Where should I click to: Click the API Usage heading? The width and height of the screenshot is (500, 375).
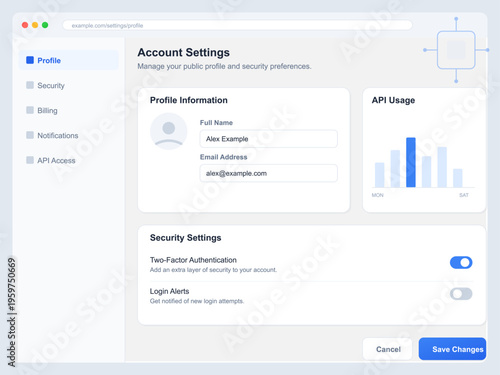pyautogui.click(x=393, y=100)
